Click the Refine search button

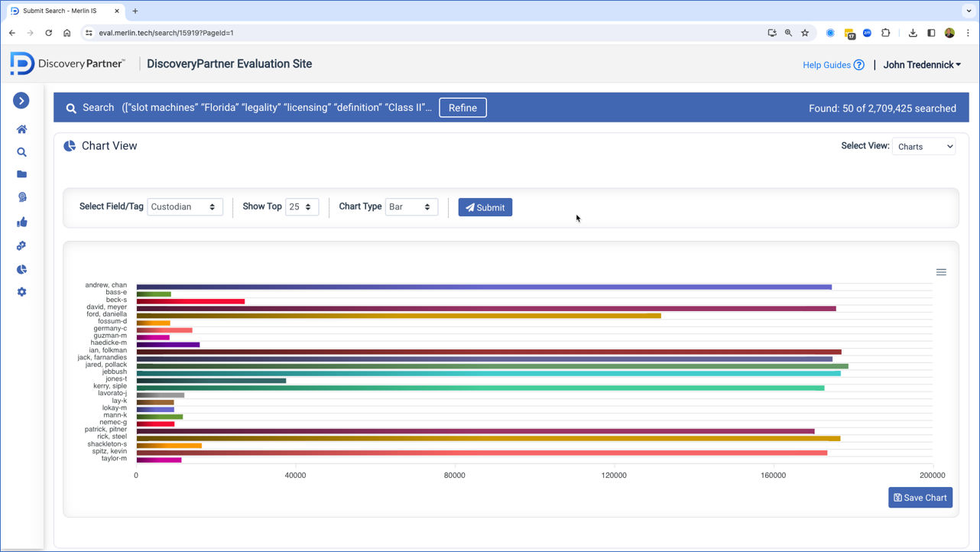pyautogui.click(x=462, y=108)
